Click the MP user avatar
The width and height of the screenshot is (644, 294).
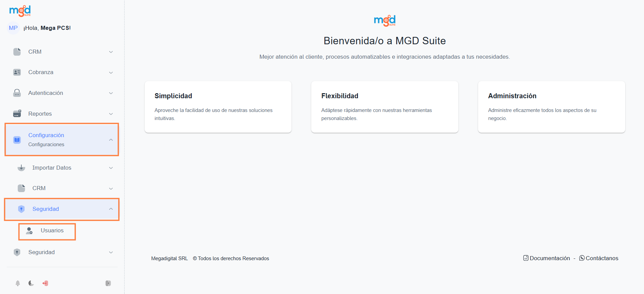[x=13, y=28]
